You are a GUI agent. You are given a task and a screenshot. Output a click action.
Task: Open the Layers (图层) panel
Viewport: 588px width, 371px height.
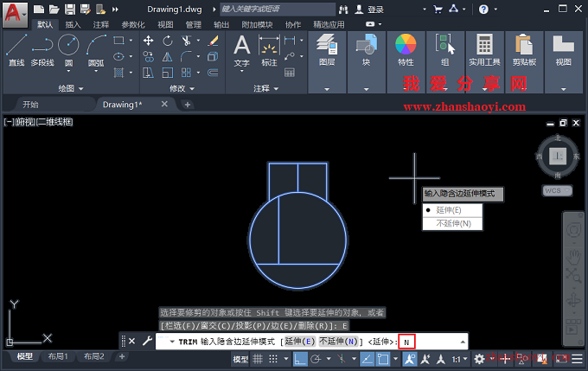click(327, 51)
